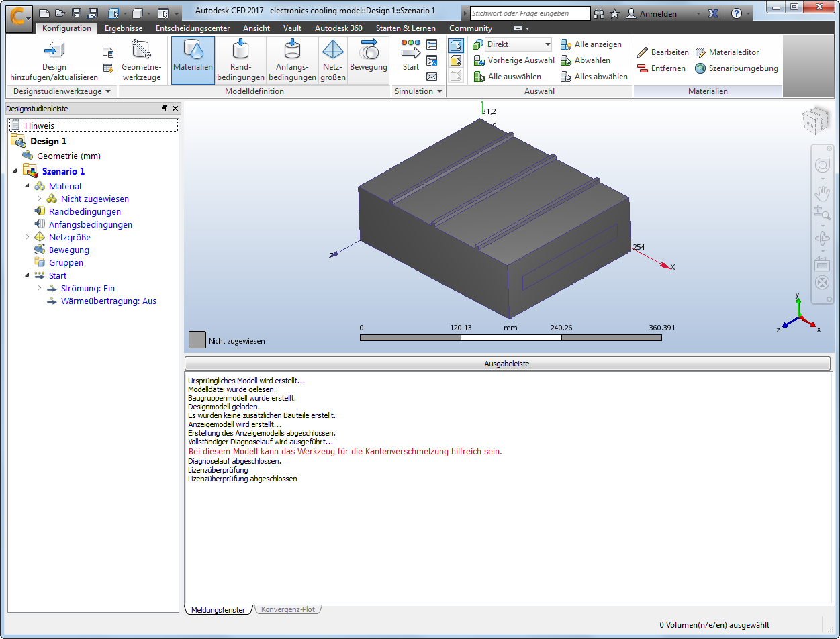Collapse the Szenario 1 tree node

(15, 172)
